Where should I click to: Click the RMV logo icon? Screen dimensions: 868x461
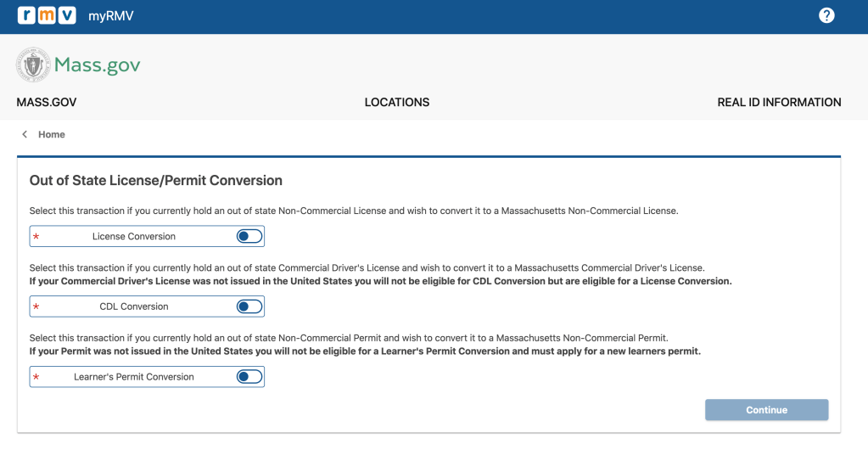[x=47, y=15]
